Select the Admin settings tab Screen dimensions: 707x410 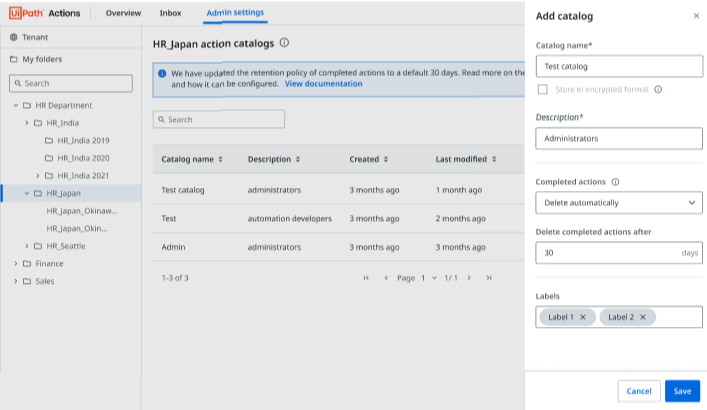(235, 13)
